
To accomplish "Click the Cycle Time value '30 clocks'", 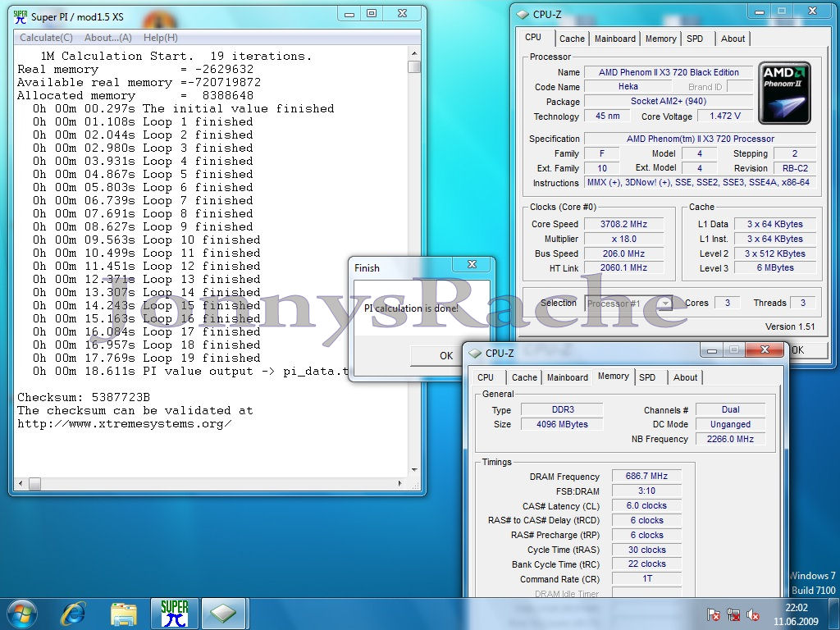I will click(646, 550).
